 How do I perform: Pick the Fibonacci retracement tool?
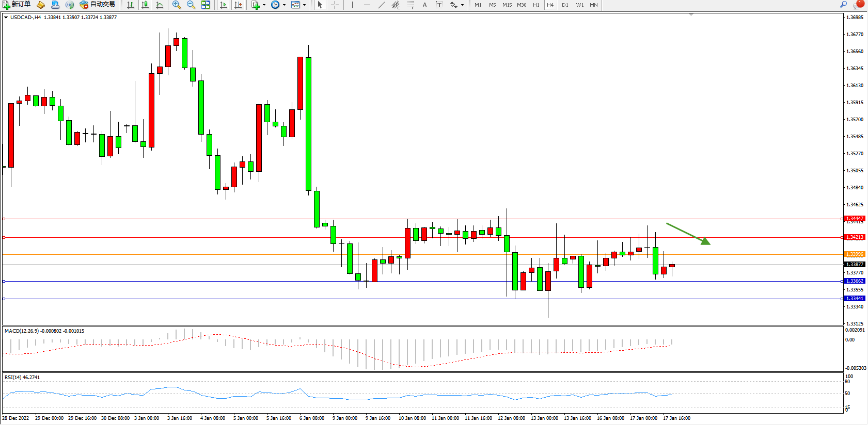point(410,5)
